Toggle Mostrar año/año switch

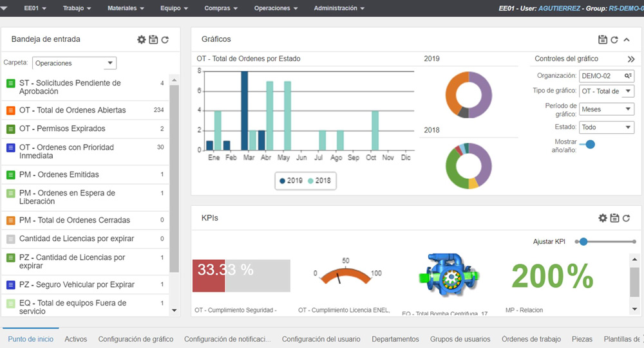pos(588,145)
